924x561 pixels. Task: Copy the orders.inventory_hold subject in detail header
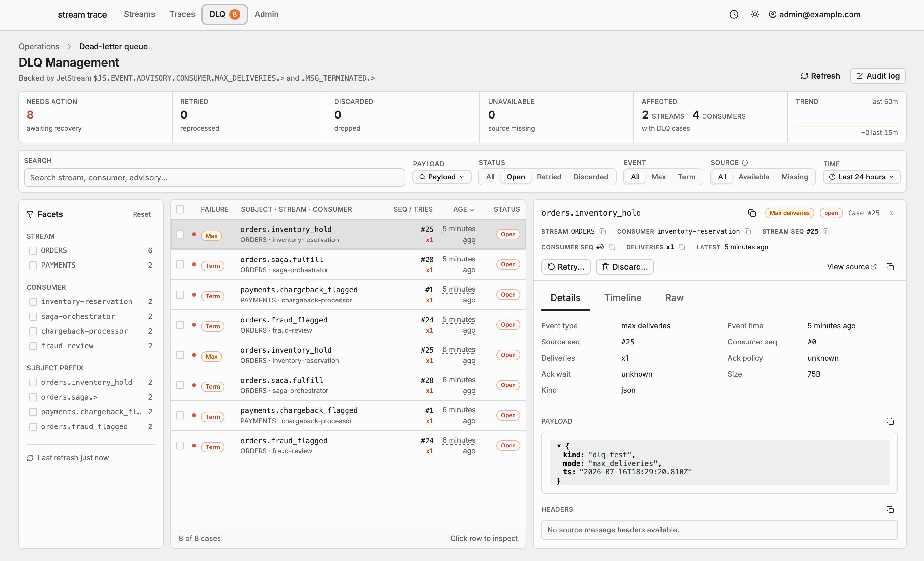(752, 213)
